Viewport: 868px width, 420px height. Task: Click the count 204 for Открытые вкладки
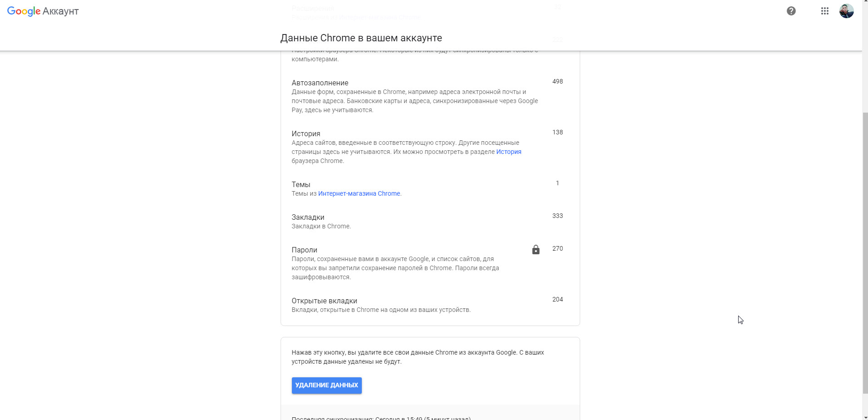[557, 299]
